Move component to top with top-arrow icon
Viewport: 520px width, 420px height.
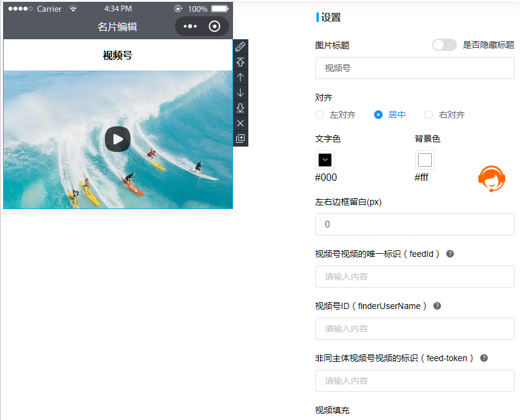coord(240,62)
